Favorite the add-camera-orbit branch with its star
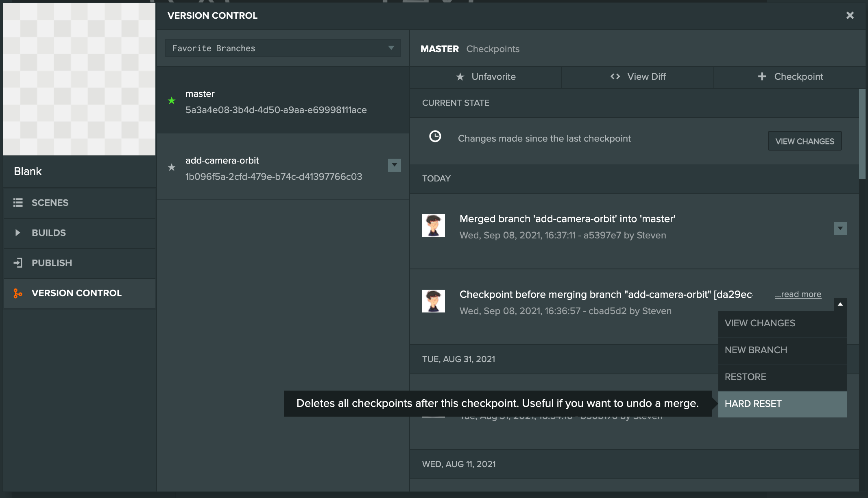Image resolution: width=868 pixels, height=498 pixels. point(172,167)
